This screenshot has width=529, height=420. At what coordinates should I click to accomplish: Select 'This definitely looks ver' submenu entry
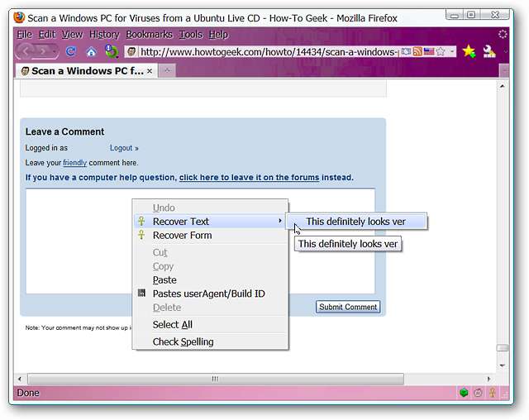coord(356,222)
